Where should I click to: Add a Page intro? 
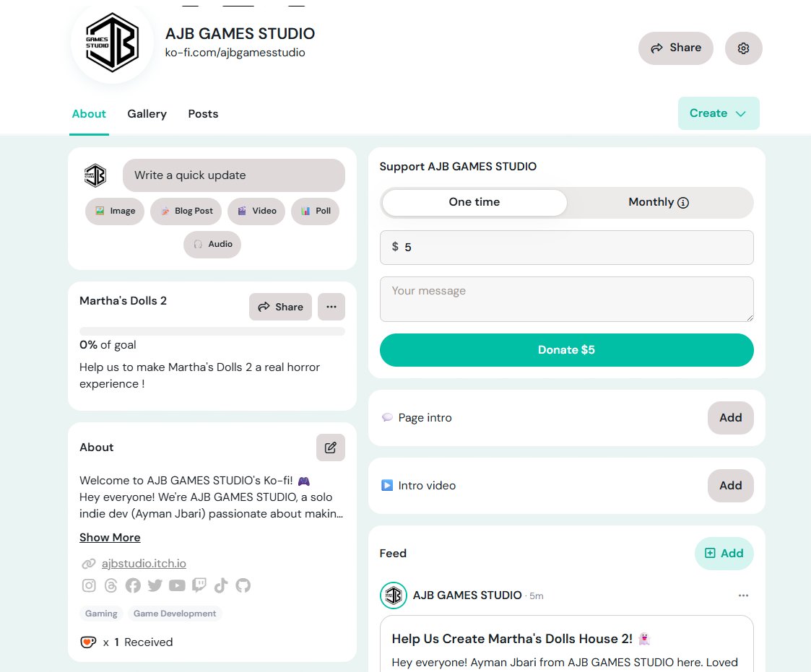point(730,418)
